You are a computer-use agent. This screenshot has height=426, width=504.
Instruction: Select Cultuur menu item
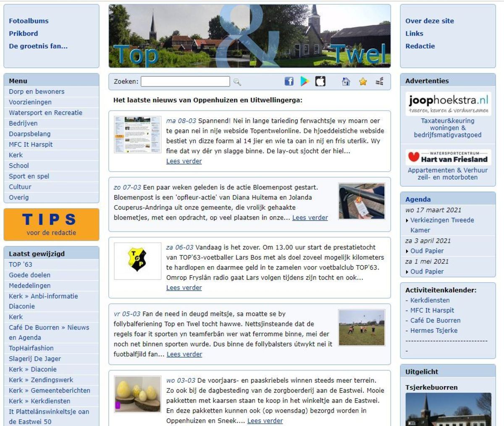20,187
